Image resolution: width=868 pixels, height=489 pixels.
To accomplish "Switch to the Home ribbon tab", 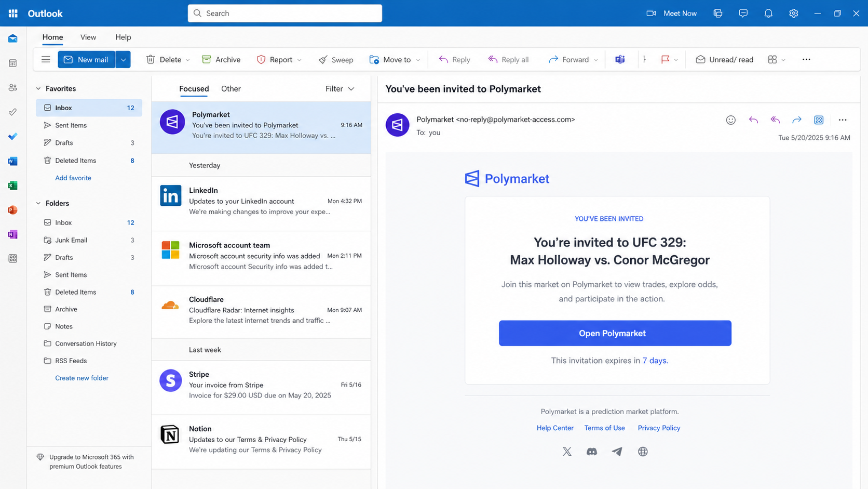I will click(52, 37).
